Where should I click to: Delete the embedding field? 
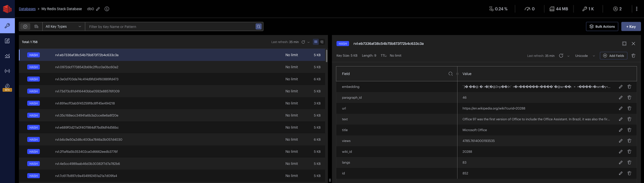tap(629, 87)
